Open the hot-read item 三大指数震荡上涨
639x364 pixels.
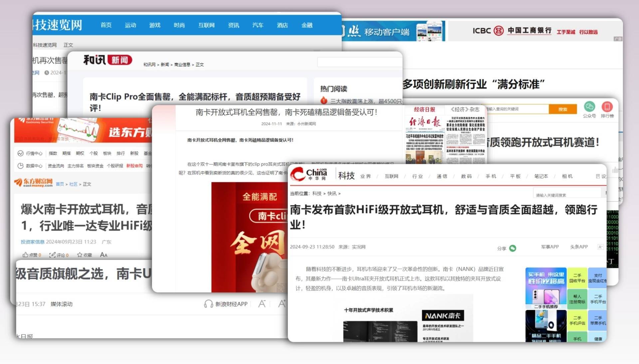[366, 101]
